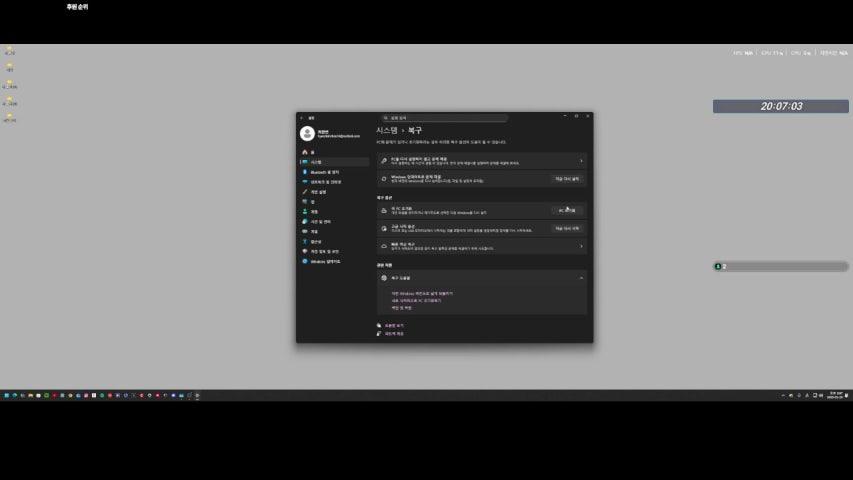Click Restart now under Advanced startup
The image size is (853, 480).
[567, 229]
